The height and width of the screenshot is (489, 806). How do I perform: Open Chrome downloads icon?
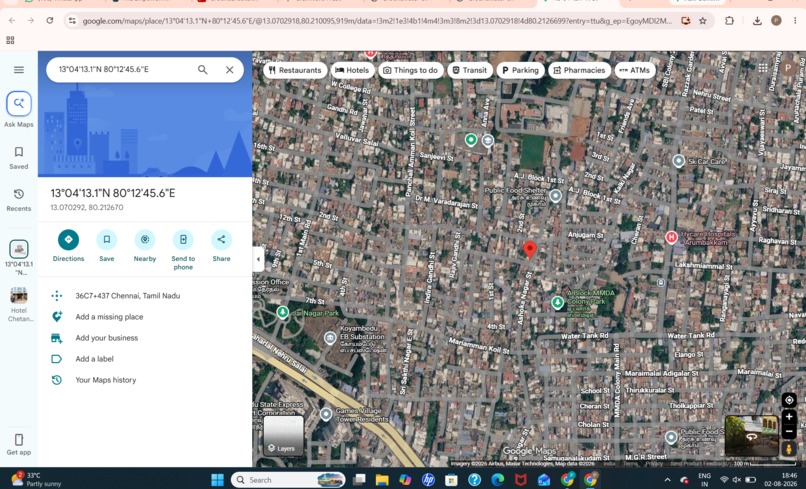[757, 21]
